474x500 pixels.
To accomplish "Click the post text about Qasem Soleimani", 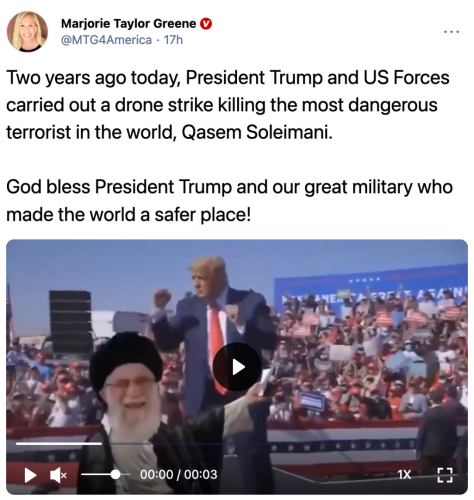I will (x=228, y=105).
